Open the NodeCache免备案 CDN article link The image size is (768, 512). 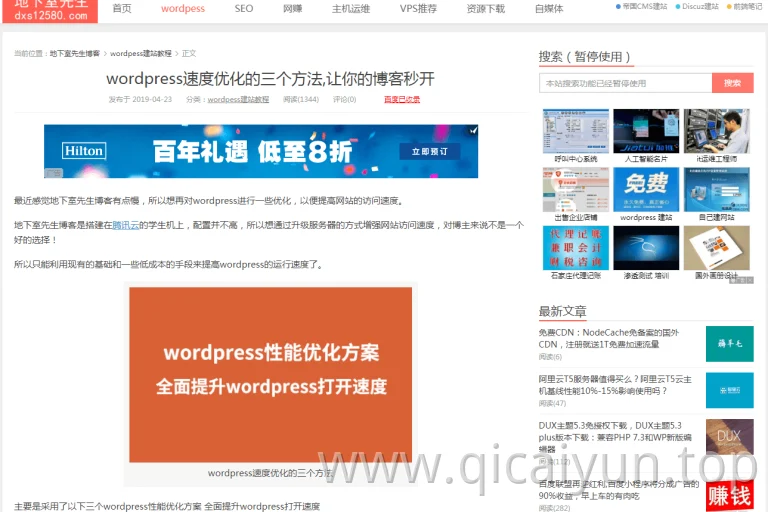(609, 338)
